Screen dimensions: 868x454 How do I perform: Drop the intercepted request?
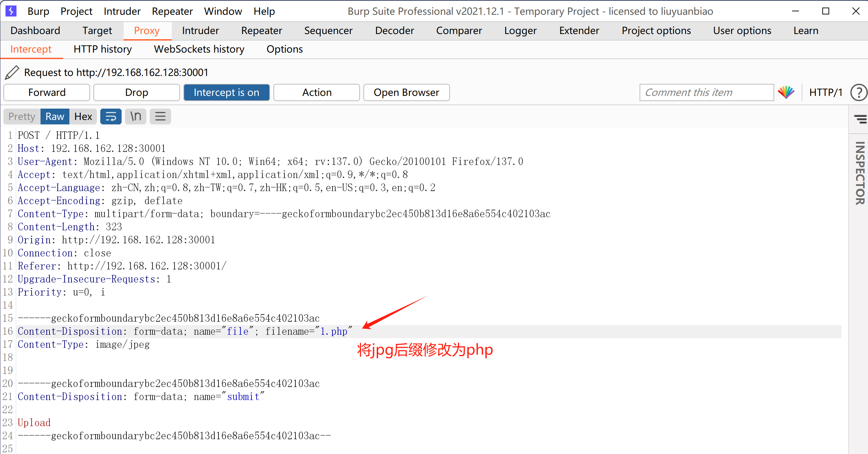[136, 92]
